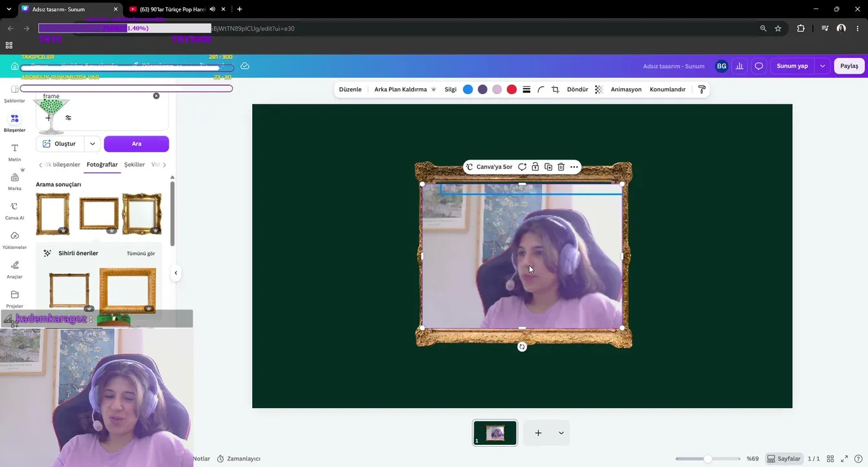Switch to the '90'lar Türkçe Pop' browser tab
868x467 pixels.
click(172, 9)
